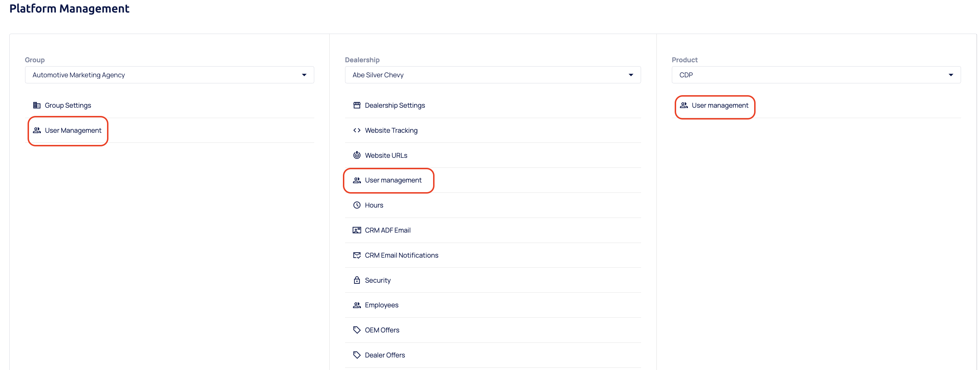Open User management under Dealership
Screen dimensions: 980x370
393,180
